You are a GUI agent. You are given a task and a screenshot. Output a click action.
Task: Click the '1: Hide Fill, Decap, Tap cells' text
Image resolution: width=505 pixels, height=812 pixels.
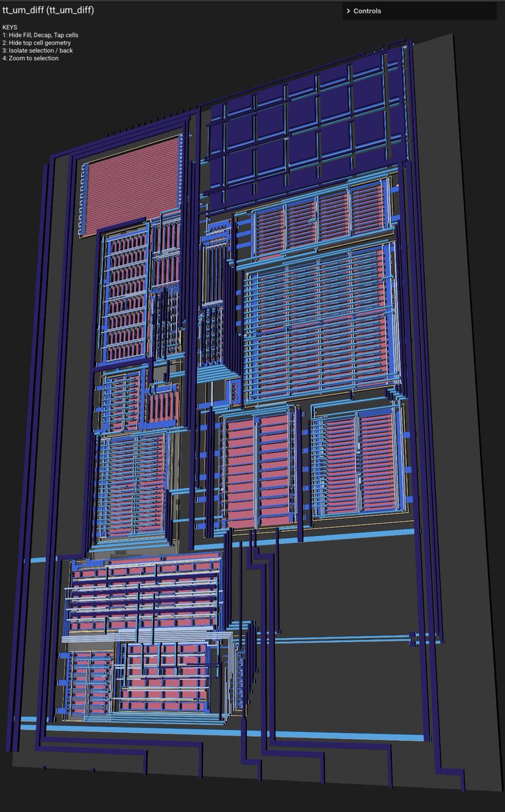pos(40,35)
